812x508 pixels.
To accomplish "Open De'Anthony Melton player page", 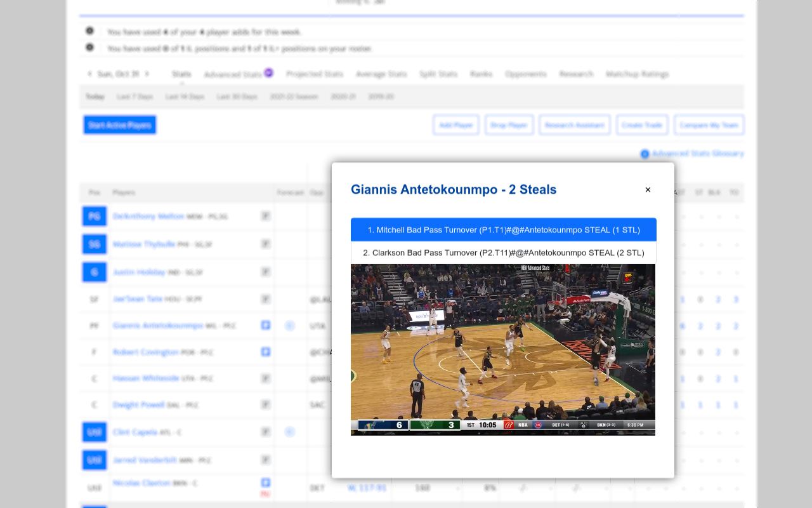I will pos(148,216).
